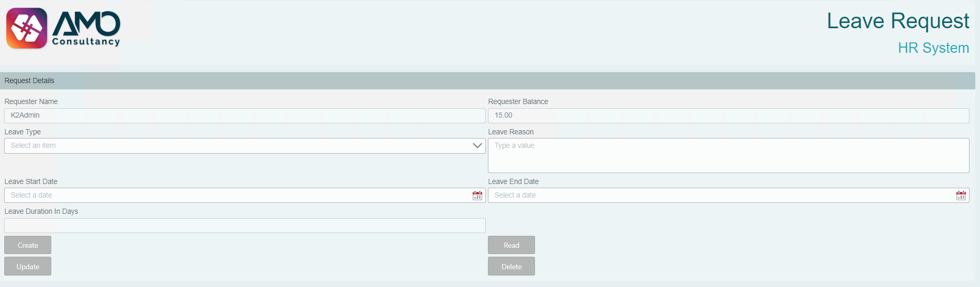Click the Delete button
Viewport: 980px width, 287px height.
pyautogui.click(x=511, y=267)
